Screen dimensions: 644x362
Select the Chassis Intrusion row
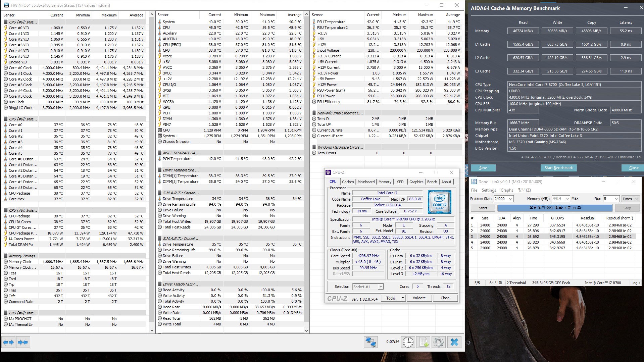[230, 142]
